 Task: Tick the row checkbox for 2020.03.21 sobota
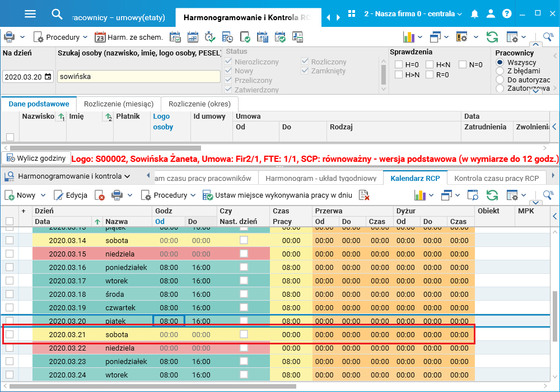pyautogui.click(x=10, y=335)
